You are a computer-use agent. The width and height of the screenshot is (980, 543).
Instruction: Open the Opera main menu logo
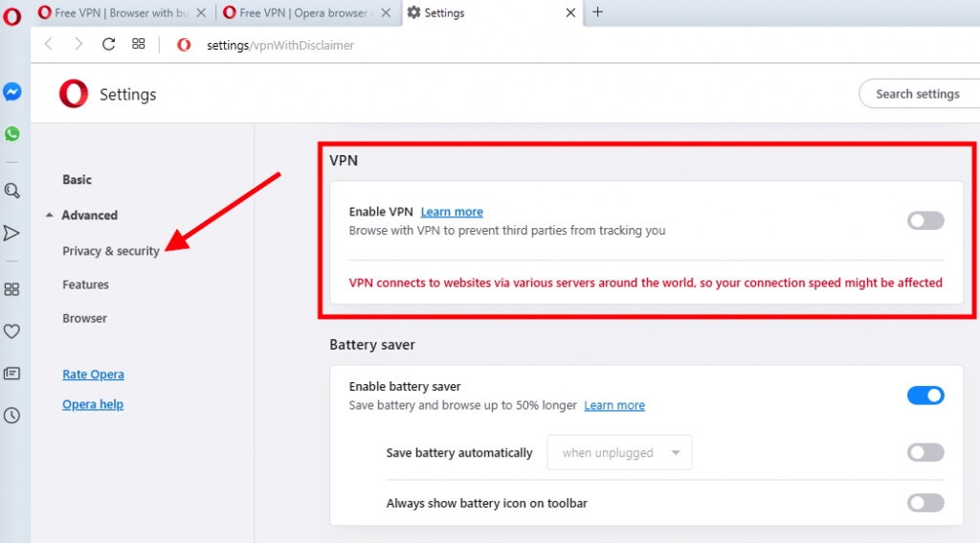(x=11, y=15)
